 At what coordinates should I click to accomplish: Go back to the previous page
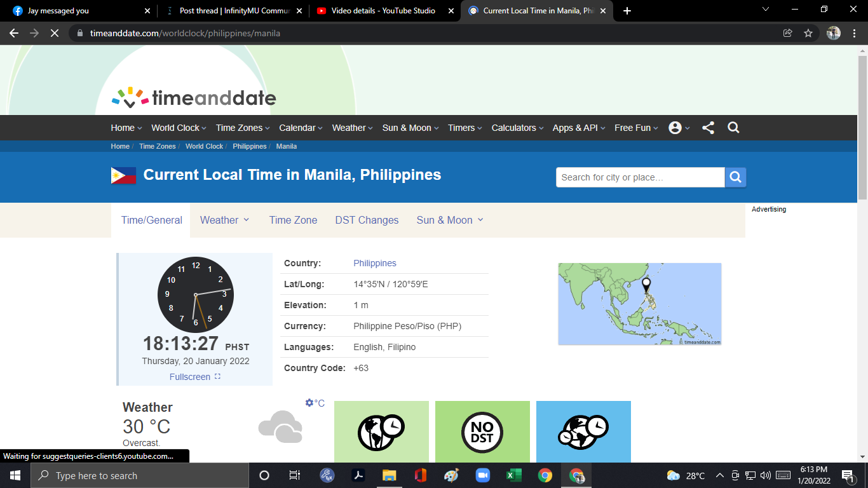(x=14, y=33)
